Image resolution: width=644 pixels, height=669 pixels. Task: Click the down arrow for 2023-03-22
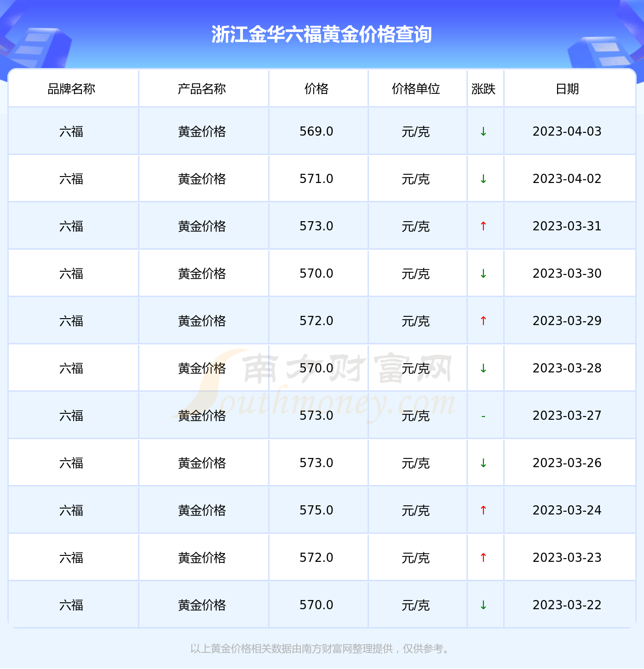[x=483, y=605]
